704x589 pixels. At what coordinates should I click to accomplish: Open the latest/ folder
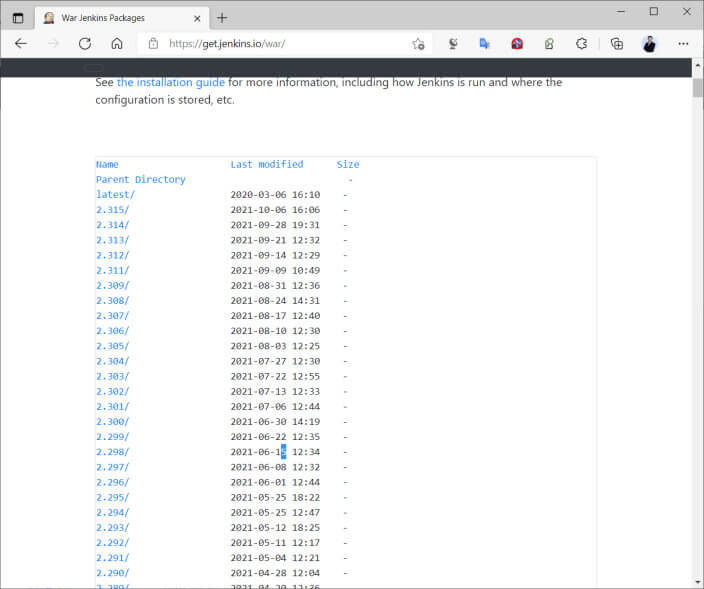(x=115, y=195)
